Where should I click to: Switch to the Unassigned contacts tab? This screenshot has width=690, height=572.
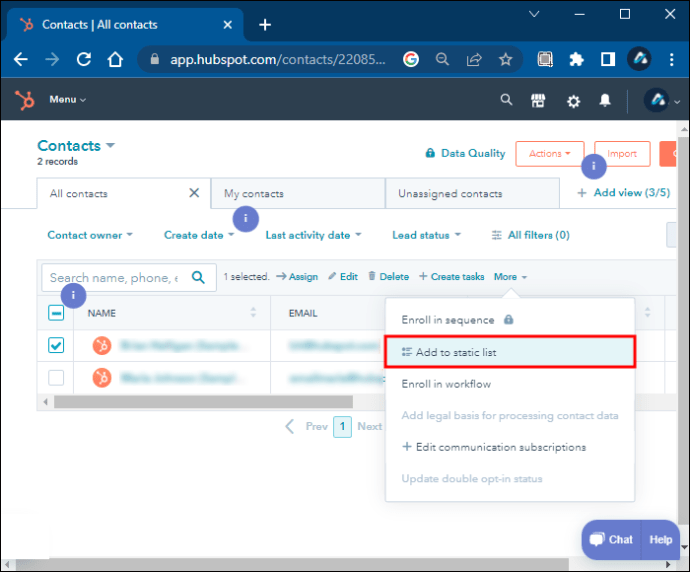coord(450,194)
